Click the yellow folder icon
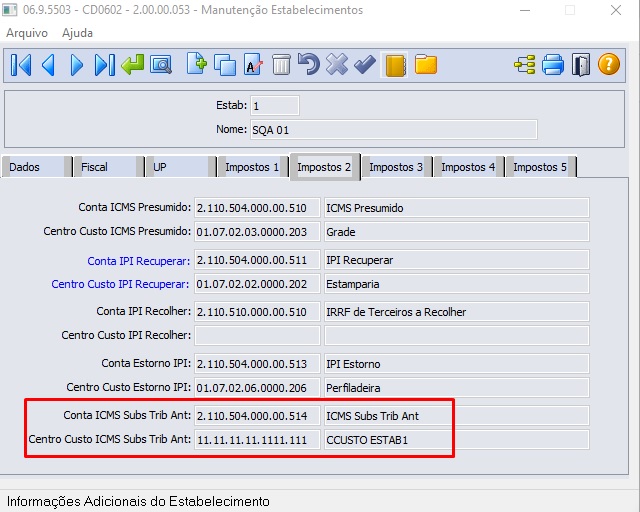Image resolution: width=640 pixels, height=512 pixels. [x=426, y=65]
